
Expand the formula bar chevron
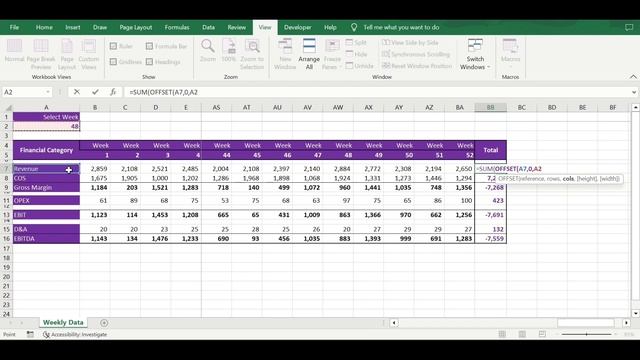634,92
